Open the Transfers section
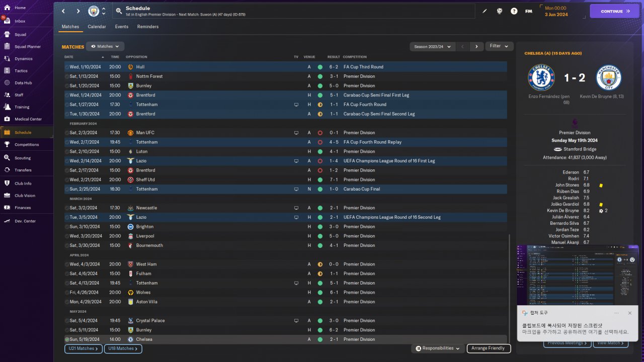 23,170
